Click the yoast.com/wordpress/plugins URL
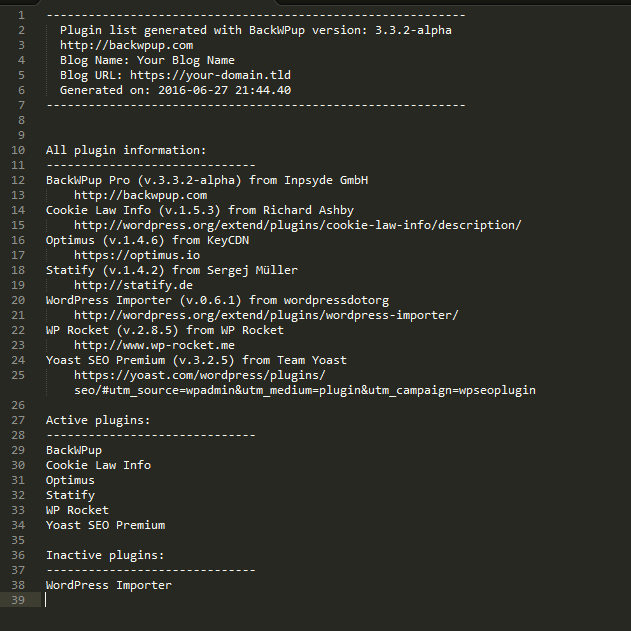The width and height of the screenshot is (631, 631). (305, 383)
